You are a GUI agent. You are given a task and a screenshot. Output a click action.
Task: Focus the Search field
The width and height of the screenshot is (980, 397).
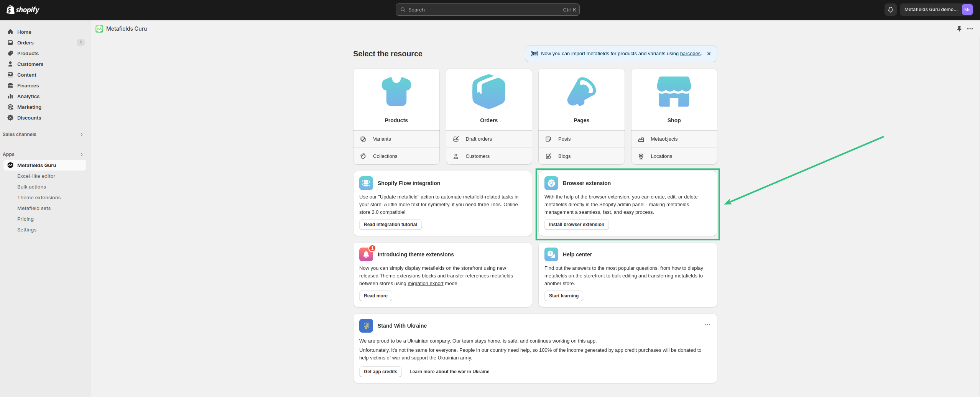(487, 10)
